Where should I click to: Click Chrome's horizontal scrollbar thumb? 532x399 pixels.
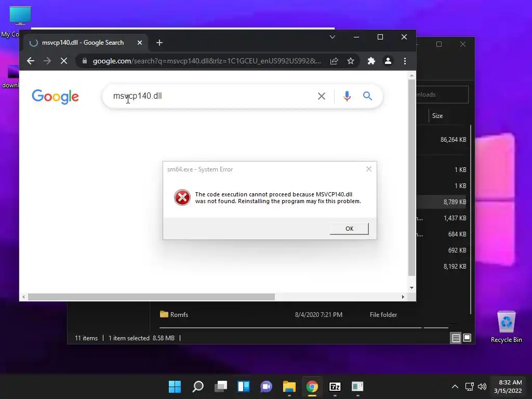pyautogui.click(x=151, y=297)
